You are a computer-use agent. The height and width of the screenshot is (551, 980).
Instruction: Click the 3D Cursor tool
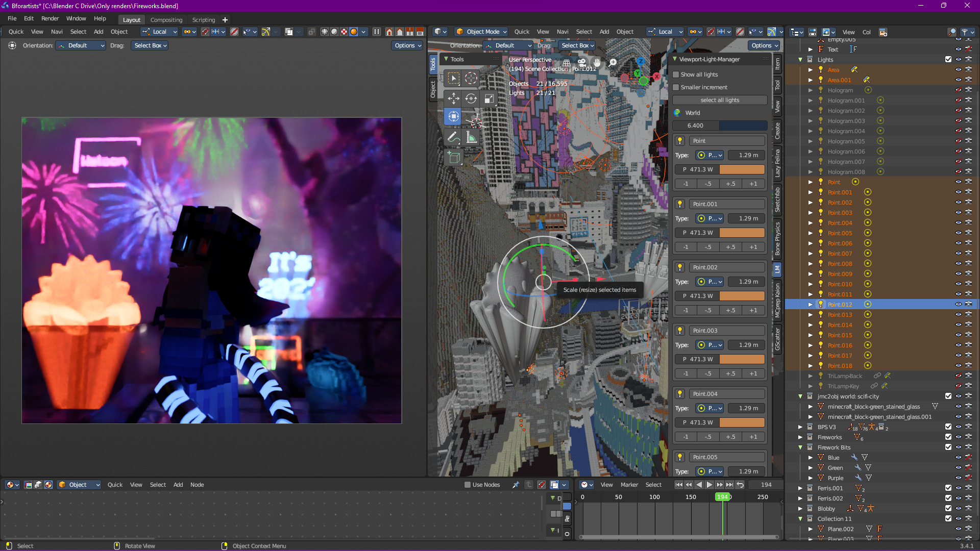(x=471, y=78)
